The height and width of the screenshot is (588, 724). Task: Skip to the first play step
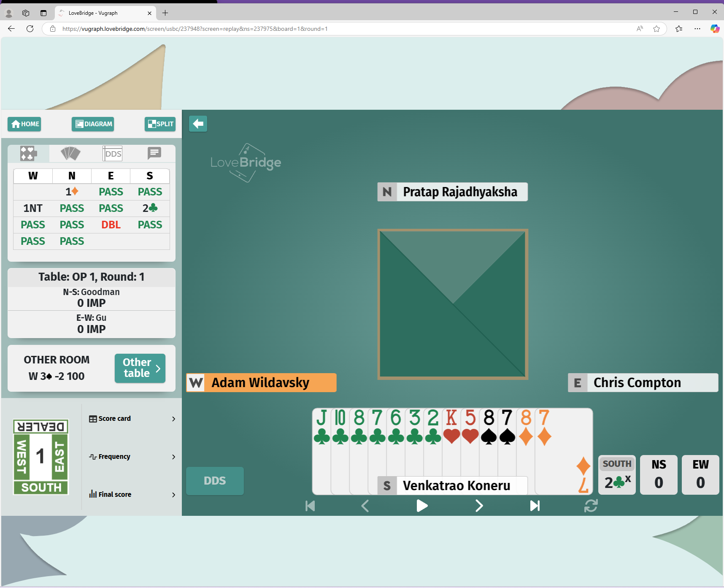310,506
